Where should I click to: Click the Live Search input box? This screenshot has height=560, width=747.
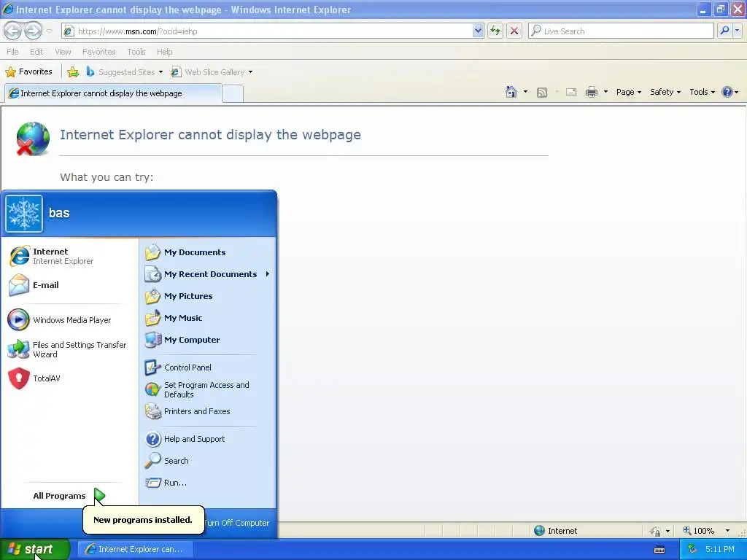click(x=621, y=31)
